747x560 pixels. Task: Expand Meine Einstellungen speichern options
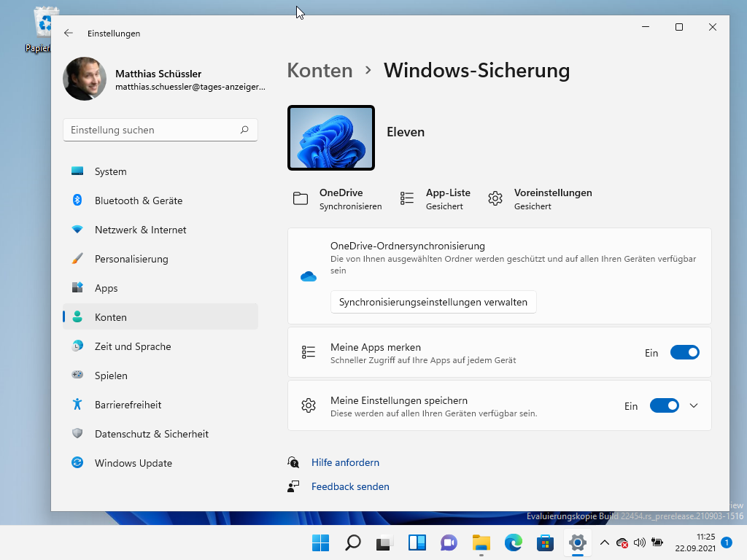pos(694,405)
